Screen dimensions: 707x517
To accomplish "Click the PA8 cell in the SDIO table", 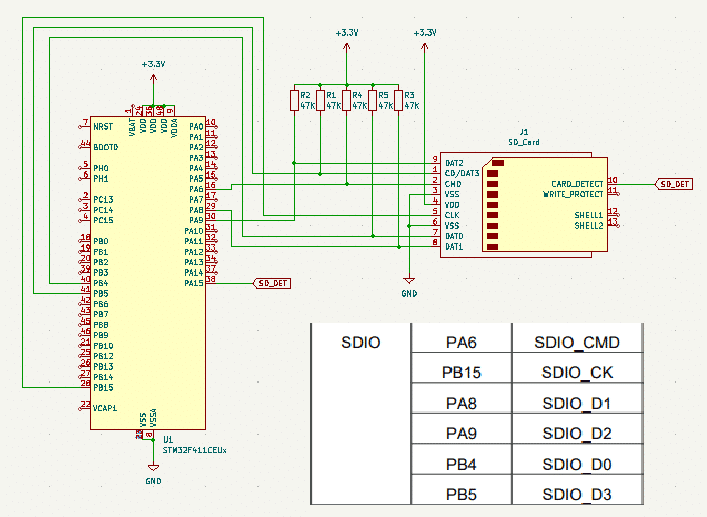I will click(461, 403).
